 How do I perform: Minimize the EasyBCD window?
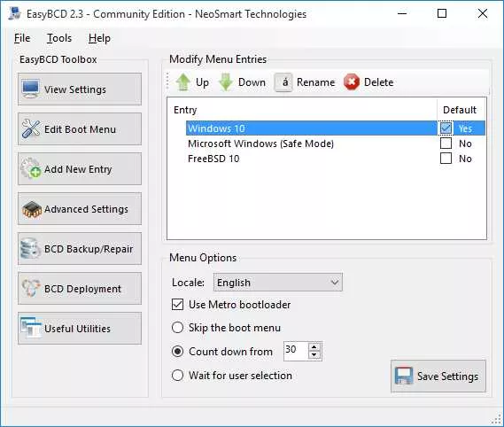pyautogui.click(x=402, y=13)
